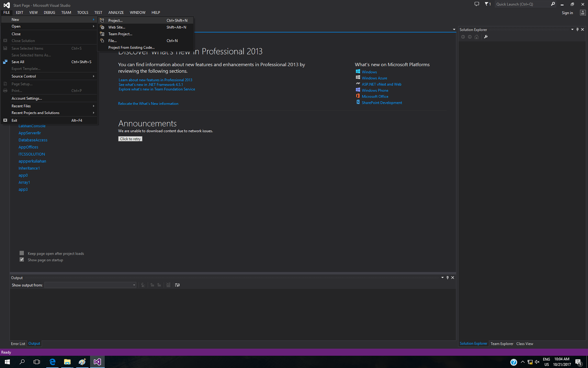Click the account picture icon beside Sign in
588x368 pixels.
582,13
